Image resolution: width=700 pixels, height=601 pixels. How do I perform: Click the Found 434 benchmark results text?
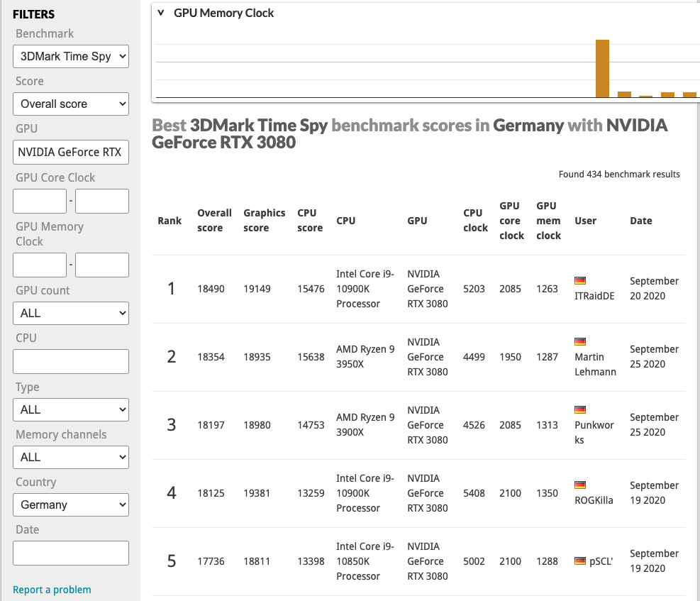(x=619, y=174)
